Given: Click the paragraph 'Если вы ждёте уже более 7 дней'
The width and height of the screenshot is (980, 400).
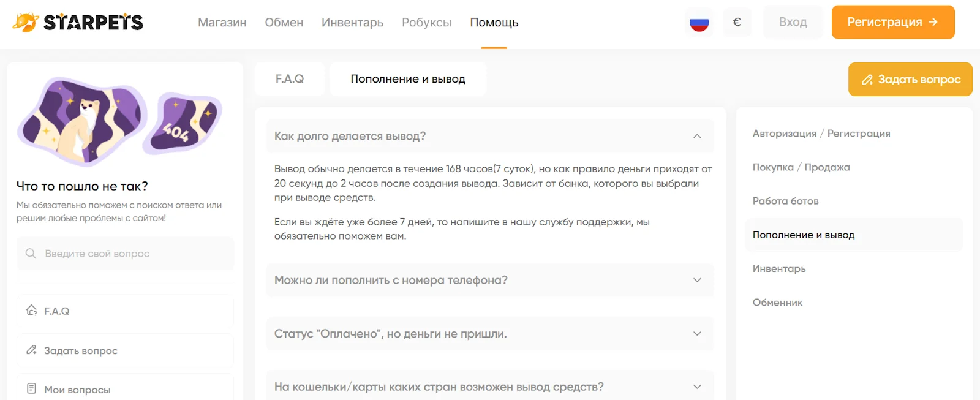Looking at the screenshot, I should click(462, 229).
